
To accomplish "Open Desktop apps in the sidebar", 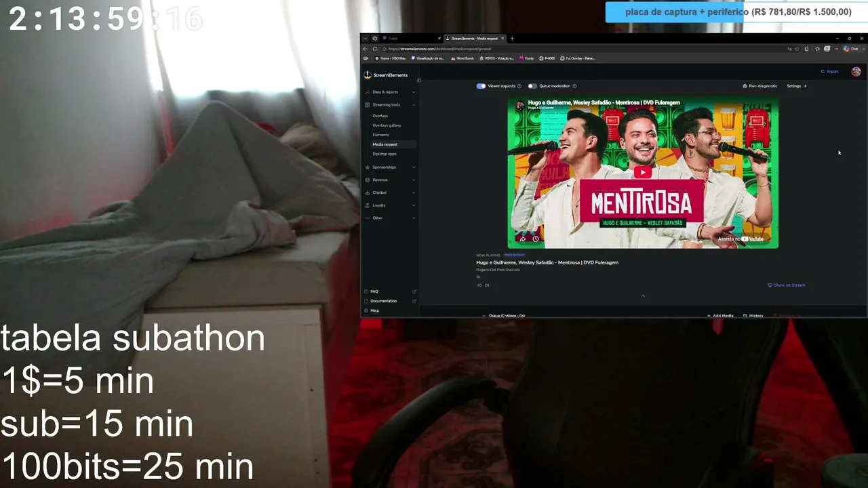I will tap(384, 154).
